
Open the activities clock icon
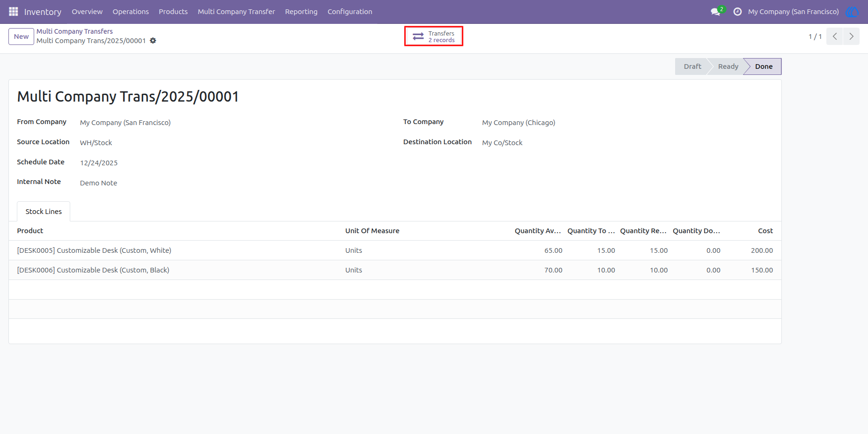(737, 12)
